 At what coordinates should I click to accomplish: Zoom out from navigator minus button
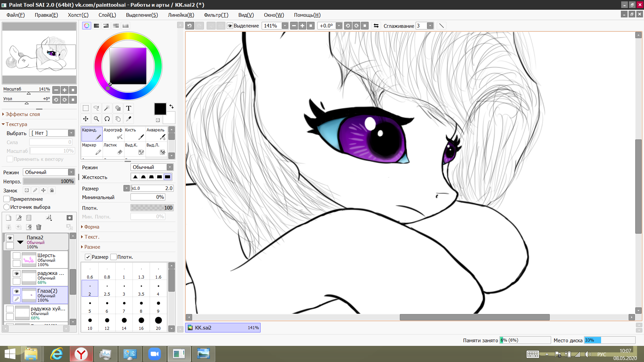[56, 90]
